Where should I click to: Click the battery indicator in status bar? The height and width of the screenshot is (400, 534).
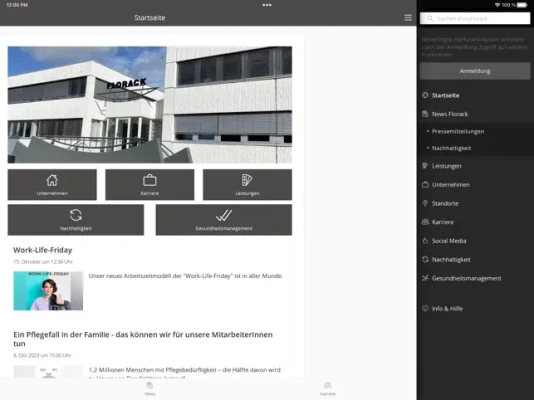click(x=522, y=5)
